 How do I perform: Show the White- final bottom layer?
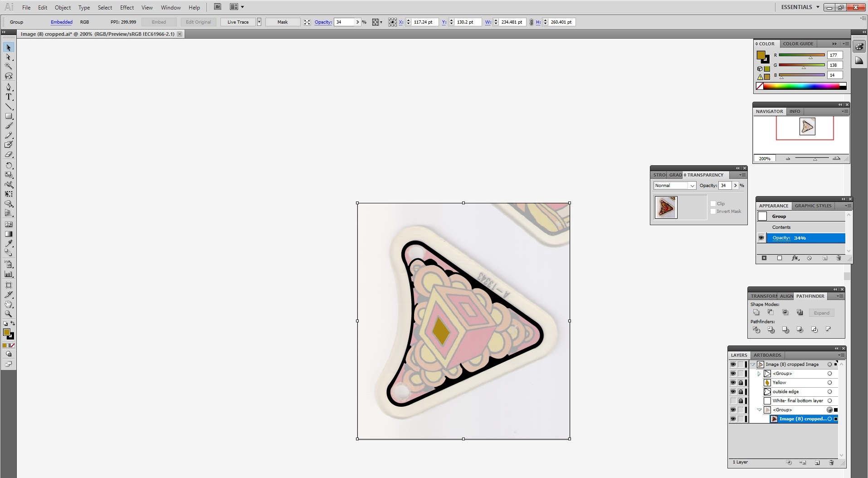733,401
